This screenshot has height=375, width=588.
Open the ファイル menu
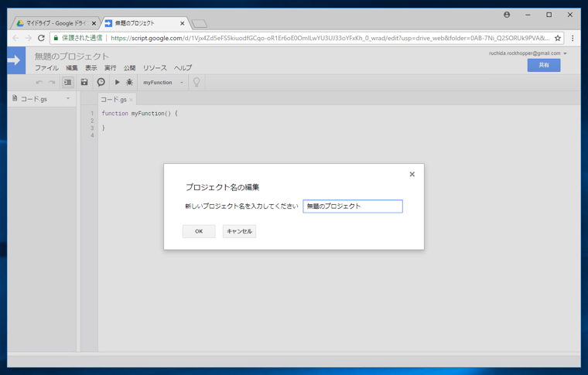pos(47,68)
